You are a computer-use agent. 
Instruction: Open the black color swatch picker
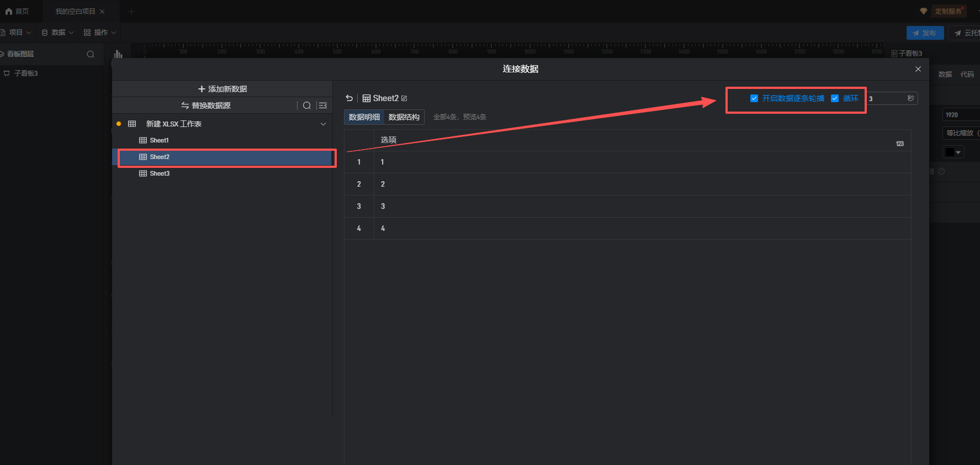953,152
